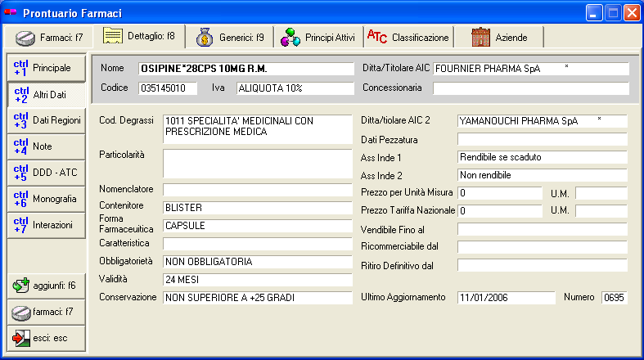The height and width of the screenshot is (360, 644).
Task: Exit using the esci esc button
Action: 46,338
